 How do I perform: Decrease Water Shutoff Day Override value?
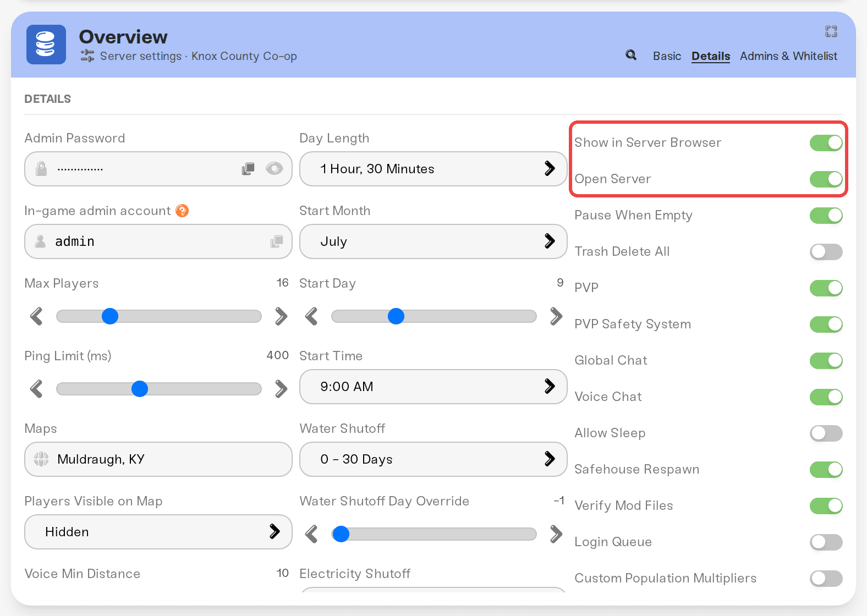tap(311, 534)
